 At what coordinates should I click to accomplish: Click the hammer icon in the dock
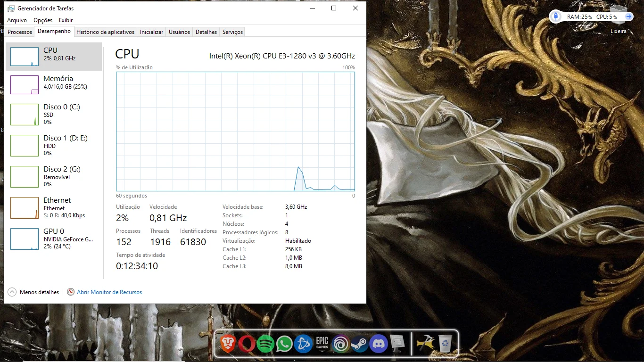(425, 344)
